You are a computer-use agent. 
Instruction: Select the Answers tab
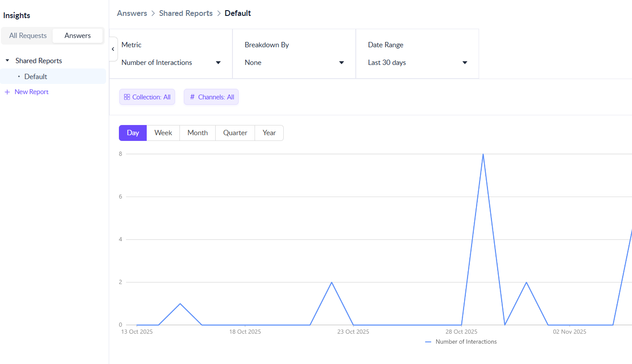77,36
